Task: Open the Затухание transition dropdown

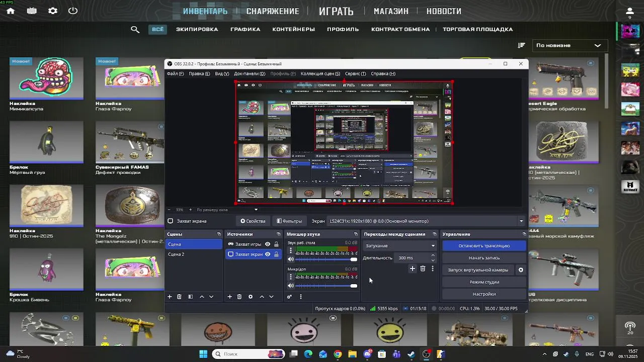Action: (x=399, y=246)
